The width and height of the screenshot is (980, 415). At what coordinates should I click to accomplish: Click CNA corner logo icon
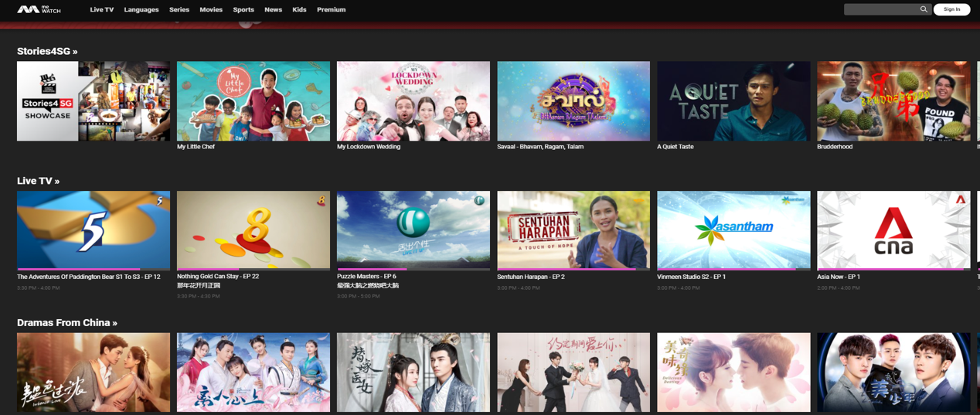point(961,200)
